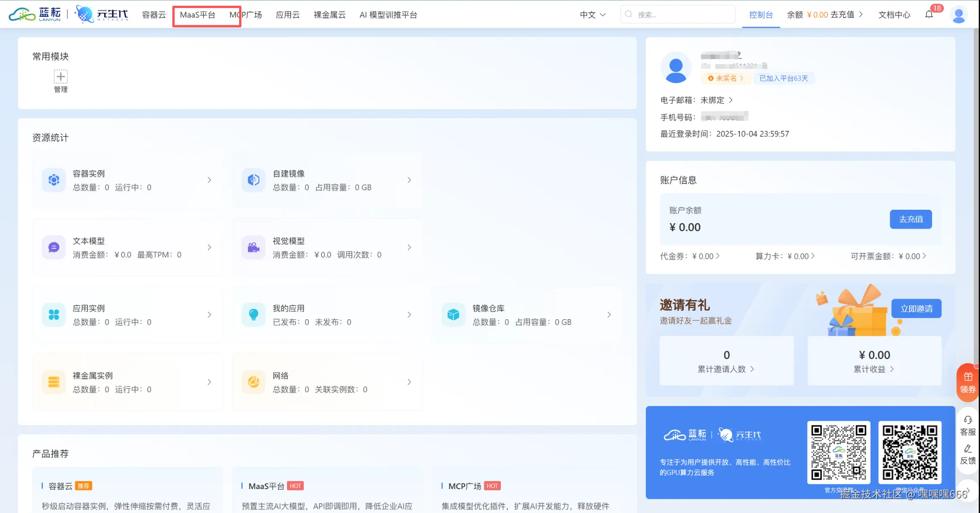Viewport: 980px width, 513px height.
Task: Click the 容器实例 cube icon
Action: click(x=54, y=180)
